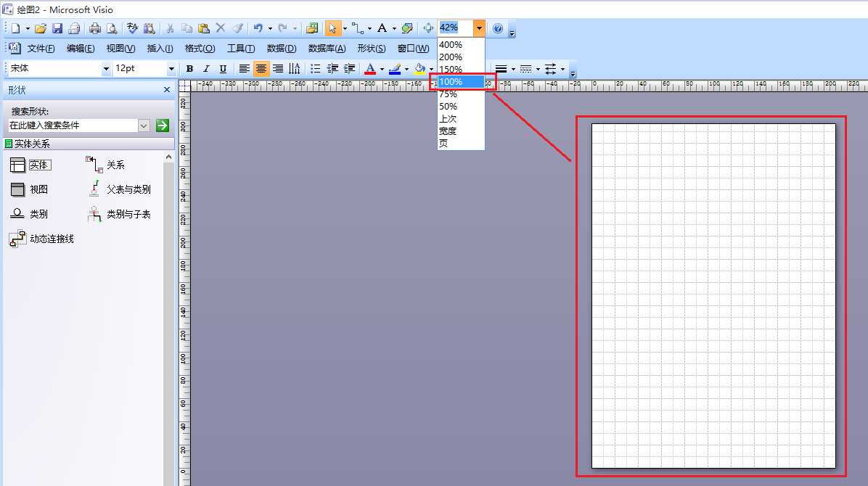Image resolution: width=868 pixels, height=486 pixels.
Task: Open the Shapes window icon in the toolbar
Action: click(312, 28)
